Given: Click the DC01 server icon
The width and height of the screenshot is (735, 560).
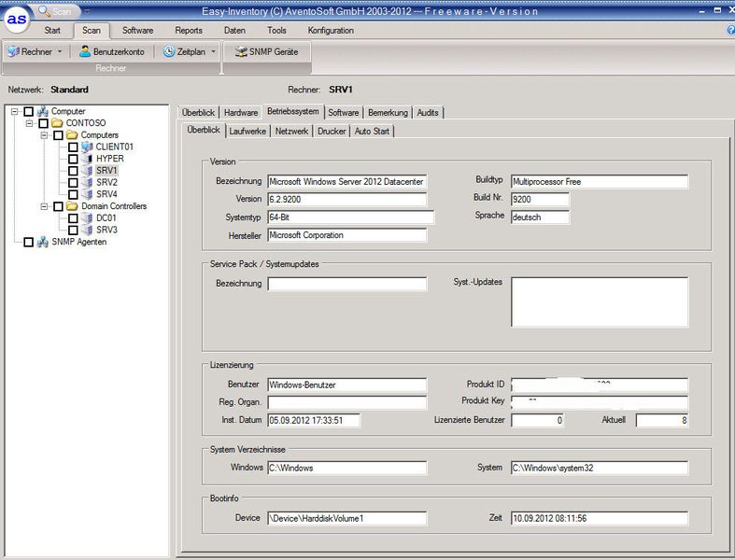Looking at the screenshot, I should click(87, 217).
